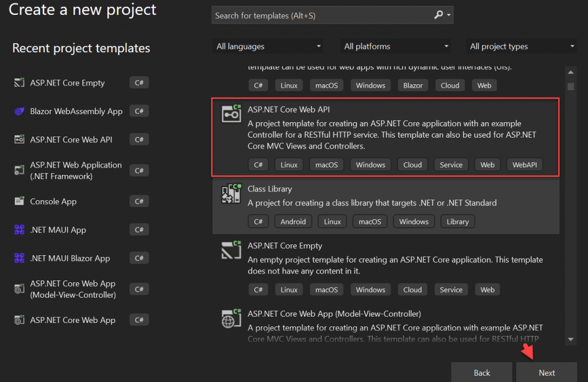The image size is (588, 382).
Task: Click C# tag next to .NET MAUI App
Action: 139,229
